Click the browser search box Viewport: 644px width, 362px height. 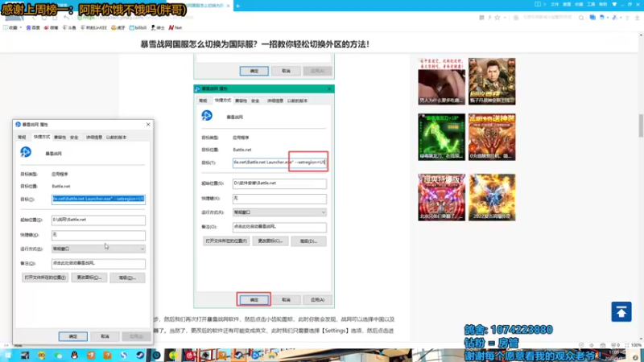(547, 18)
